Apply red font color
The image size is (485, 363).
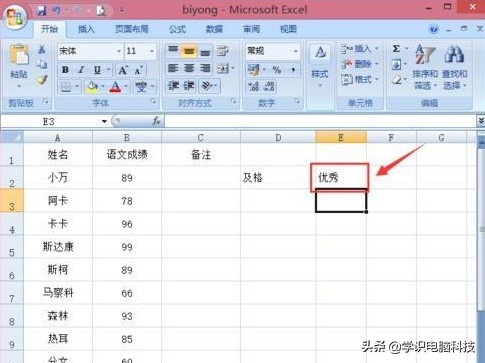point(115,87)
